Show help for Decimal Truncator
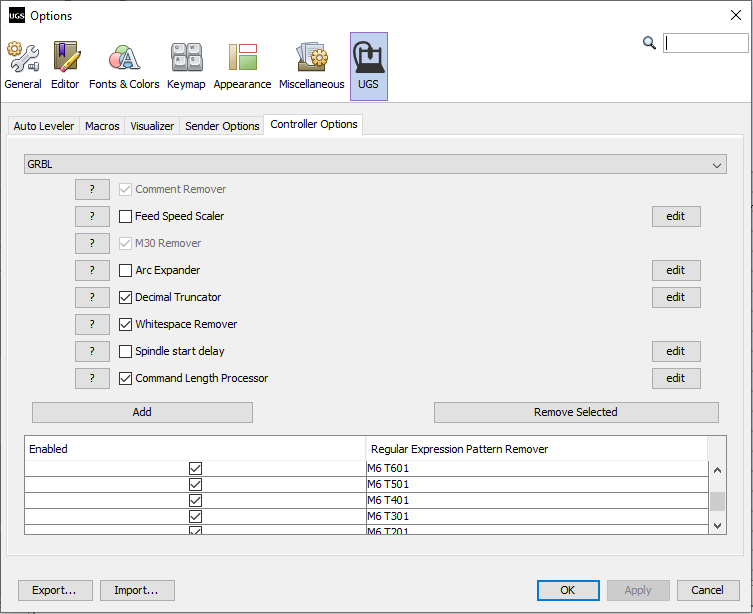This screenshot has width=753, height=614. tap(92, 297)
